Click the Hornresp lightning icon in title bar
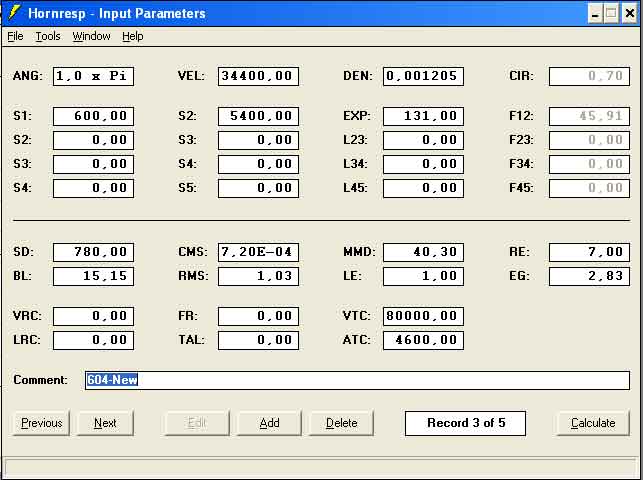The height and width of the screenshot is (480, 643). pyautogui.click(x=14, y=13)
